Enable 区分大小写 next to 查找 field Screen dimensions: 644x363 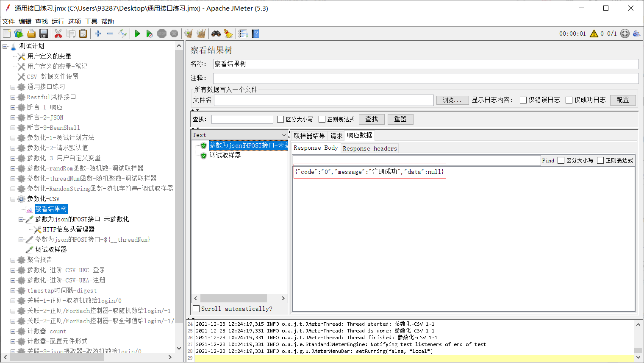click(280, 119)
